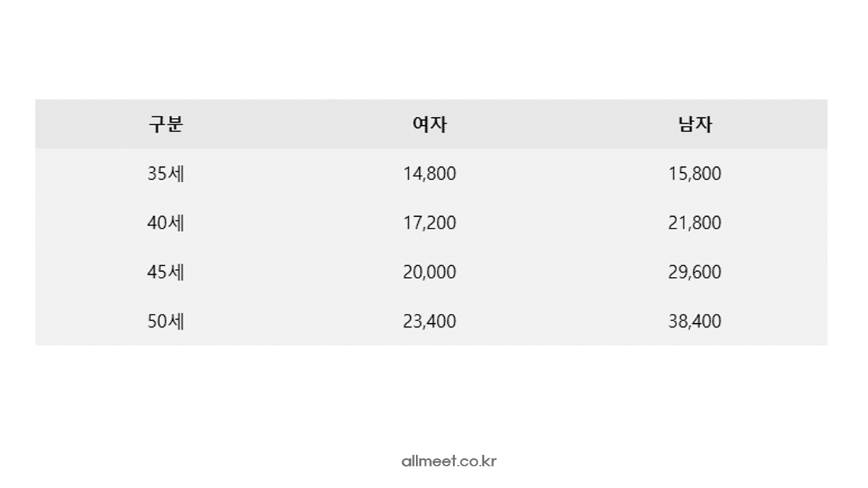This screenshot has width=868, height=488.
Task: Click the 구분 column header
Action: click(x=166, y=124)
